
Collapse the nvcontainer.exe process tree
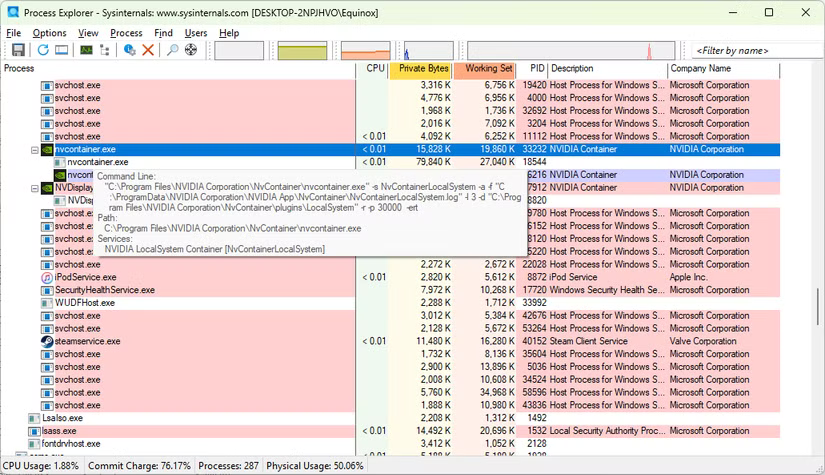34,149
